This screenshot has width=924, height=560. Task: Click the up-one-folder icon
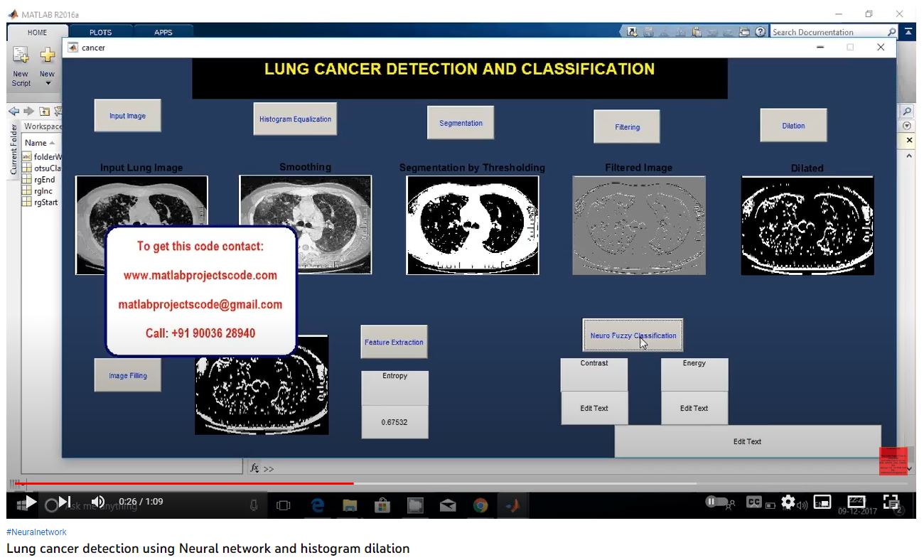click(x=44, y=111)
